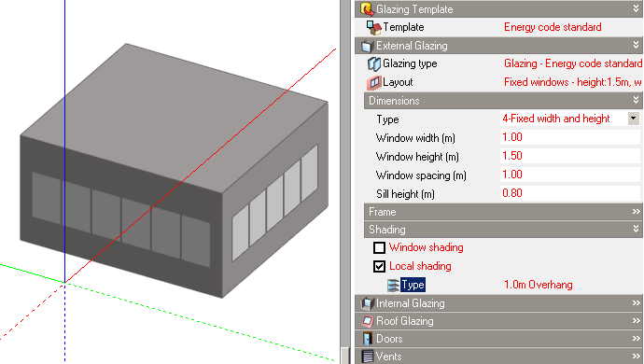Click the Internal Glazing section icon
The width and height of the screenshot is (644, 364).
(367, 303)
